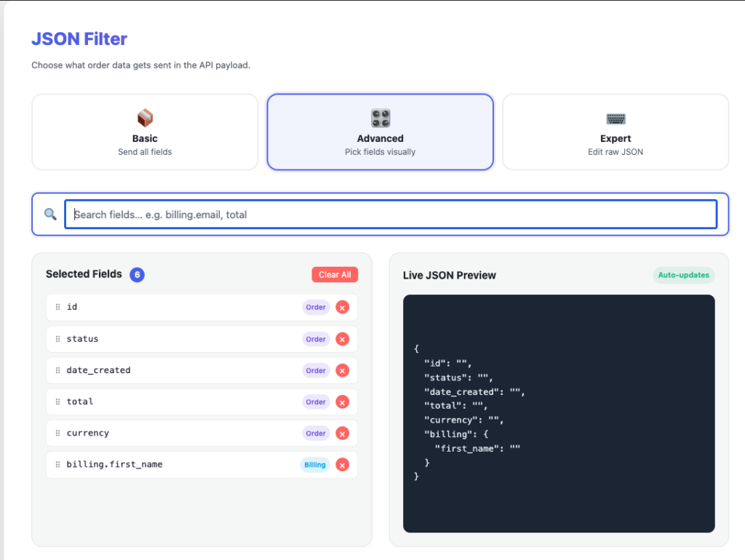
Task: Click the date_created field name
Action: (x=98, y=370)
